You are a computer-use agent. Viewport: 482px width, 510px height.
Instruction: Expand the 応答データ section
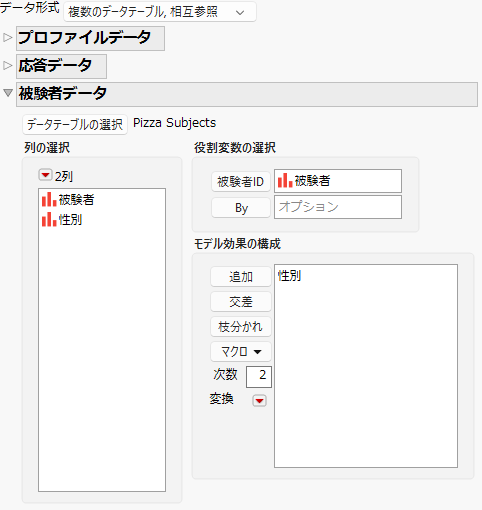pos(8,66)
